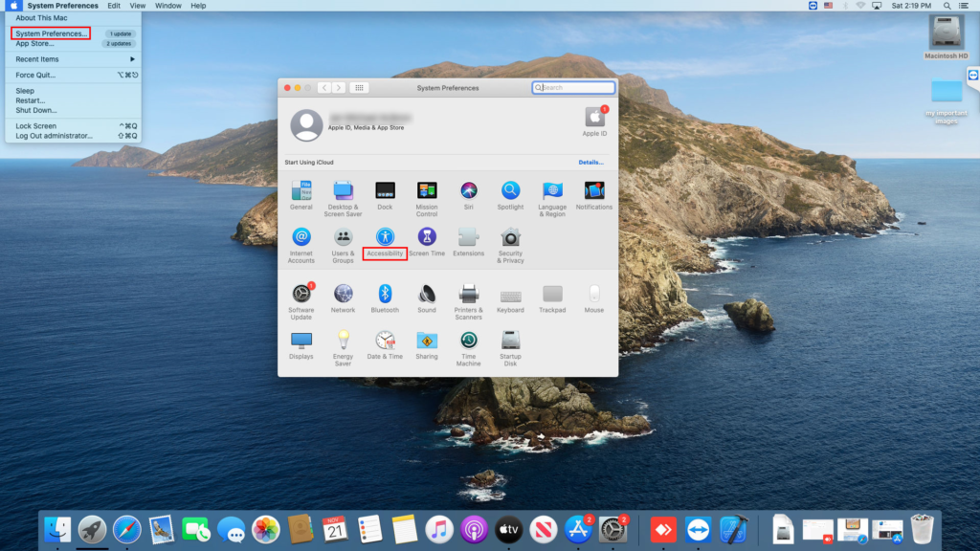Open Spotlight search from the menu bar
980x551 pixels.
(946, 5)
